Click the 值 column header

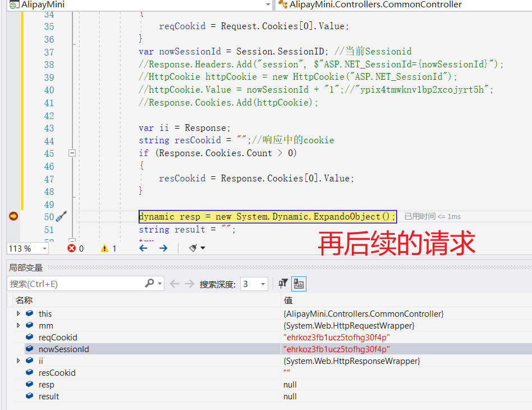(x=406, y=300)
